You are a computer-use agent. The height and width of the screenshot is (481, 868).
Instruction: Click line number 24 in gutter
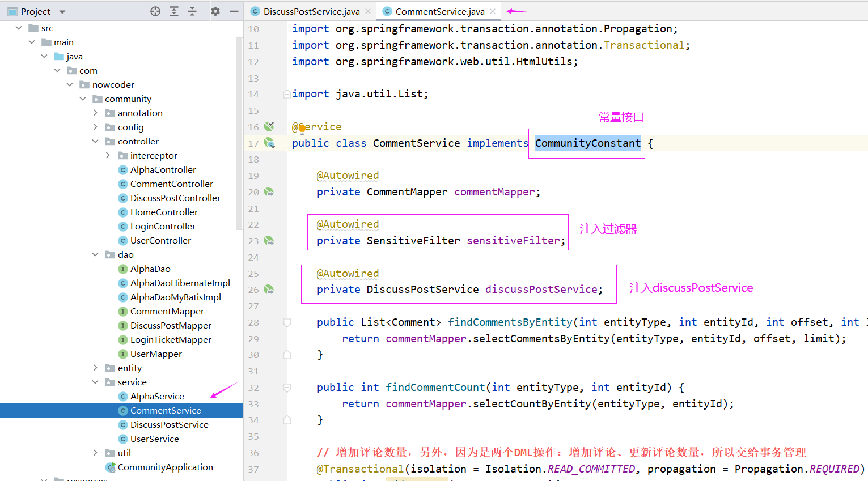253,257
